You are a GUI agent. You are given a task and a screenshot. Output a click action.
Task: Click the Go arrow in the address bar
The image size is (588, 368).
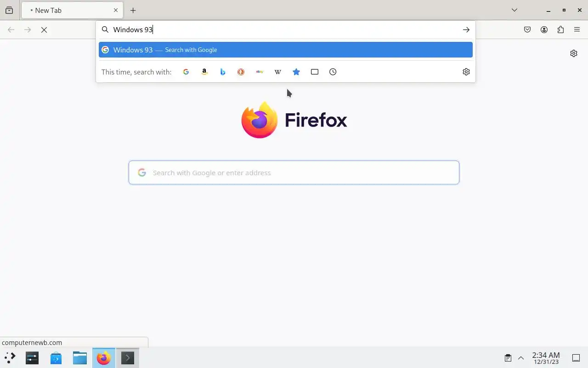[x=466, y=30]
